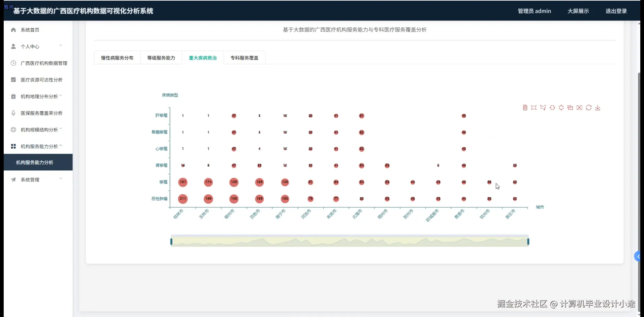The width and height of the screenshot is (644, 317).
Task: Click the system title in header
Action: coord(83,11)
